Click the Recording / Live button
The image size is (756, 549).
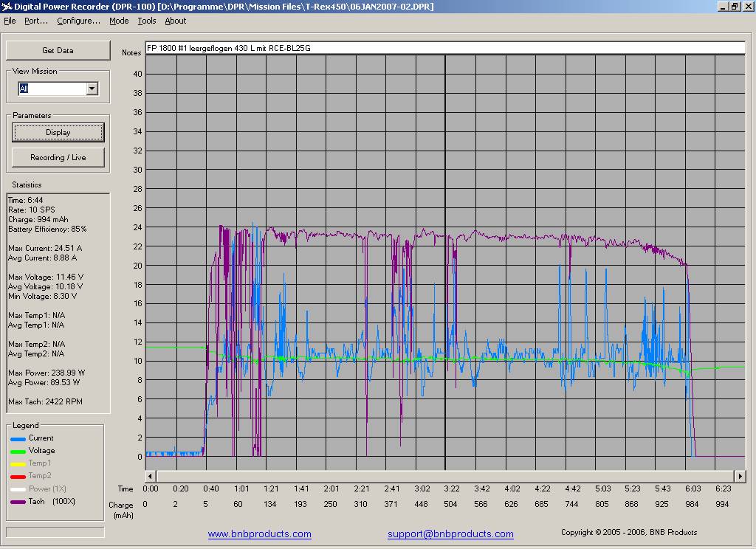(58, 157)
